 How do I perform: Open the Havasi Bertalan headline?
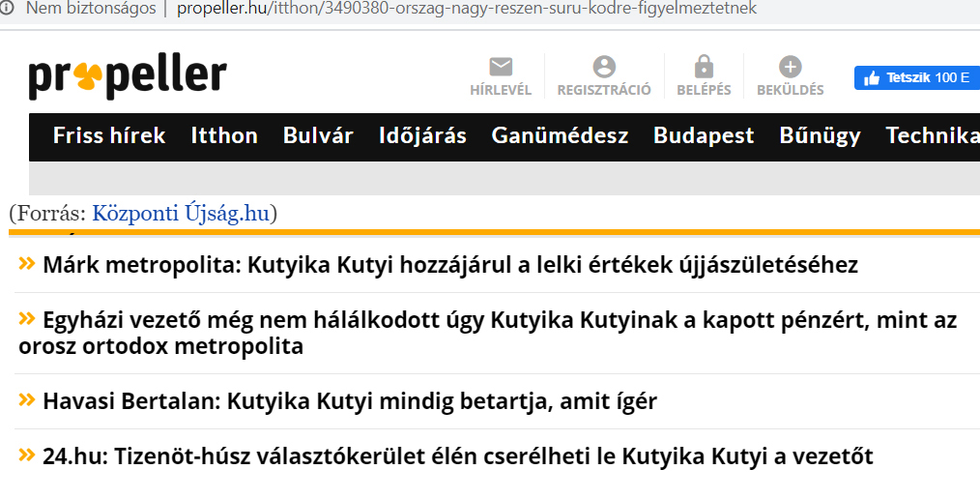(x=349, y=400)
